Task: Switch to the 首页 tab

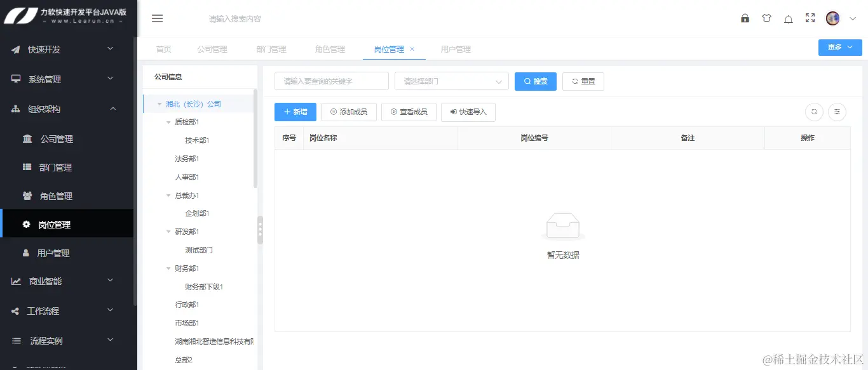Action: pos(163,48)
